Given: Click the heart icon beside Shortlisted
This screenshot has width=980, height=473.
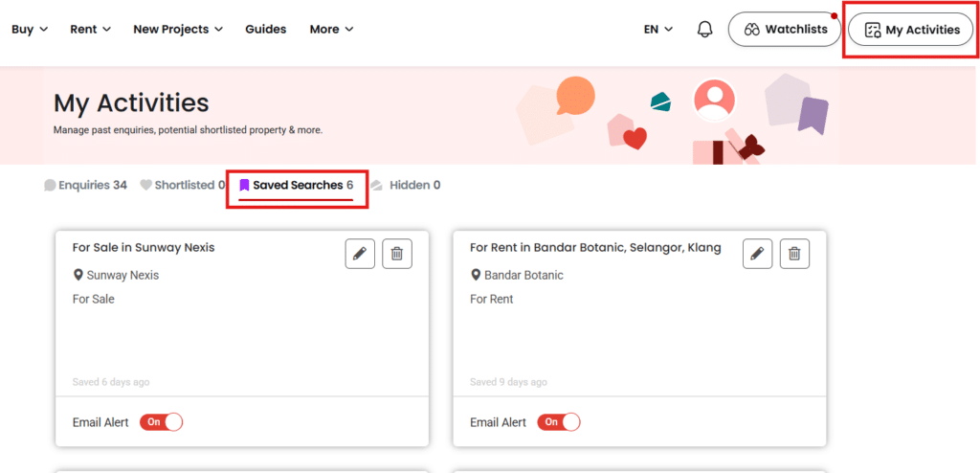Looking at the screenshot, I should pyautogui.click(x=145, y=185).
